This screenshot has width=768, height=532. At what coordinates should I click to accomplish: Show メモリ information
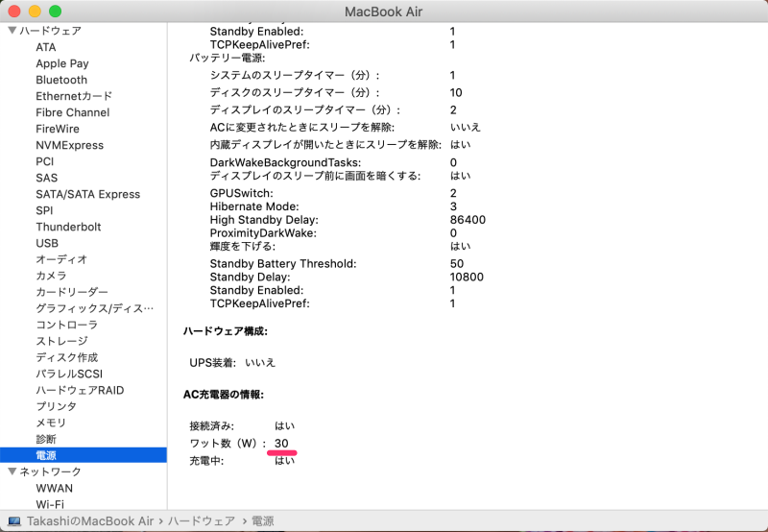coord(51,423)
